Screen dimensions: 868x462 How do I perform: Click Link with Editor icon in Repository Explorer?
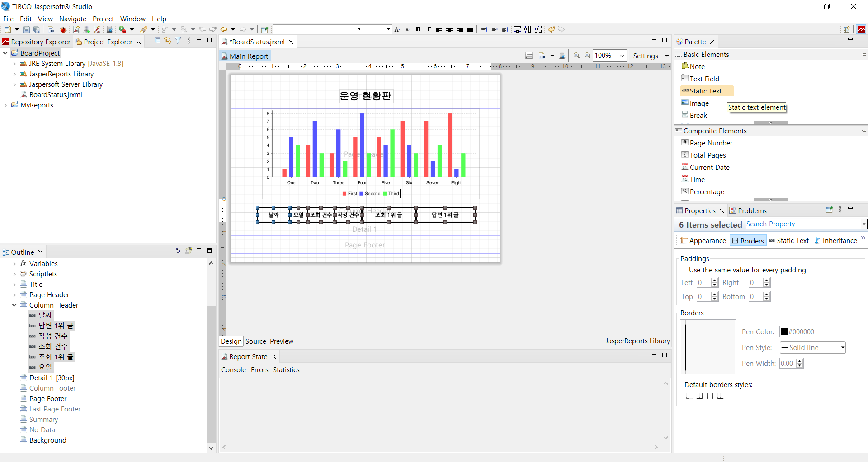(168, 41)
